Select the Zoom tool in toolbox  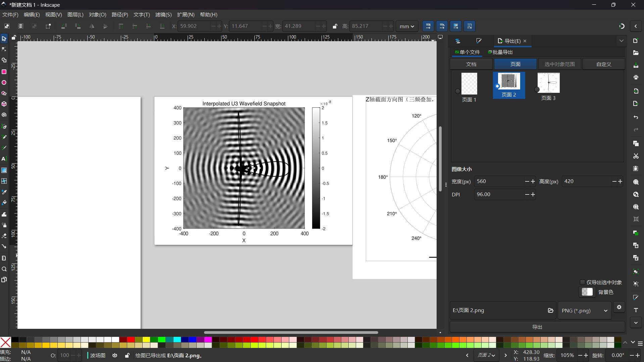tap(4, 269)
